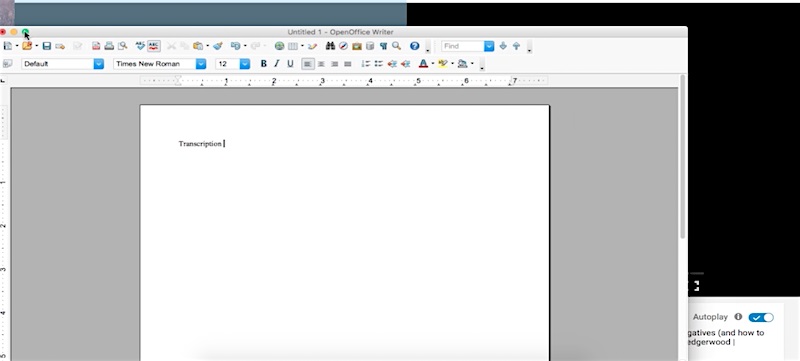Expand the Table size arrow
This screenshot has height=361, width=800.
(302, 46)
